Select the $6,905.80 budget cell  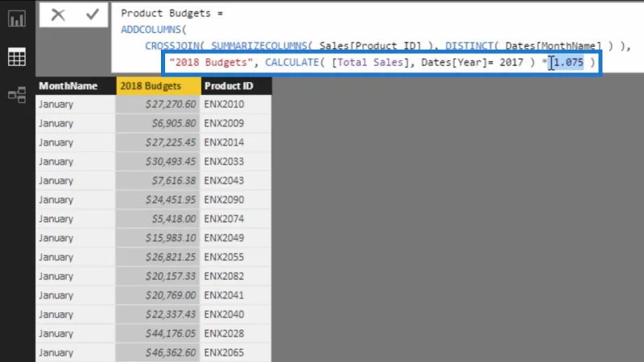158,123
